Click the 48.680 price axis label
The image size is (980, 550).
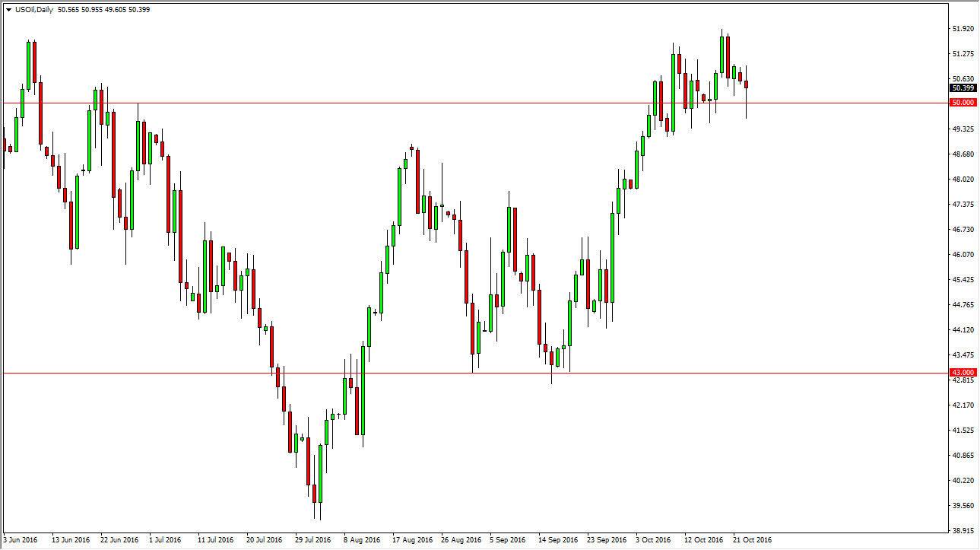click(x=962, y=154)
